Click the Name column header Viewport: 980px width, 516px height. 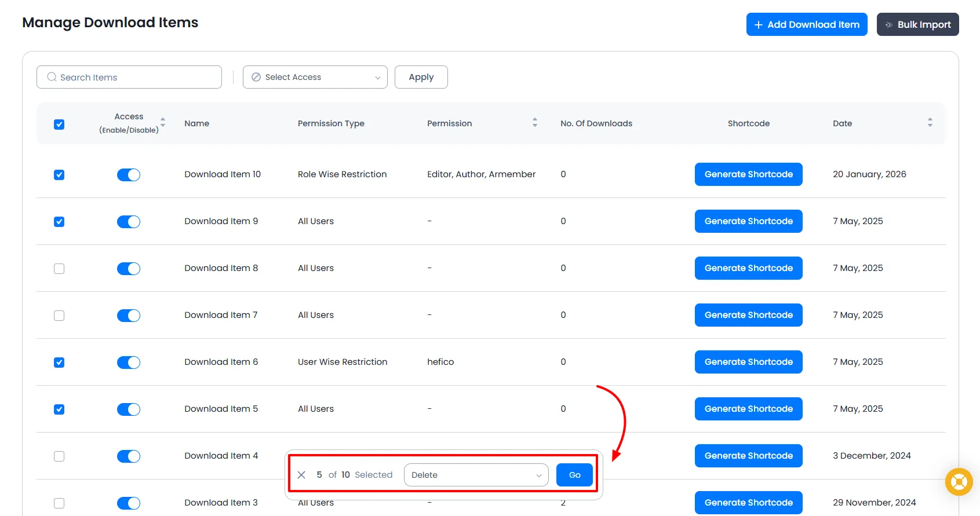click(x=197, y=123)
